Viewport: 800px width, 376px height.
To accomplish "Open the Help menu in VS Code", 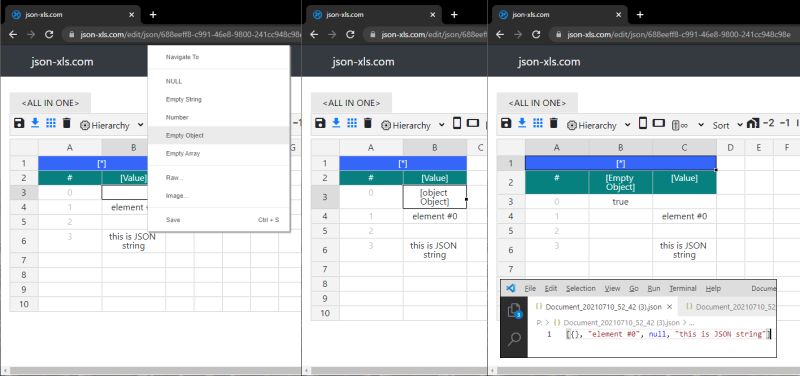I will click(713, 288).
